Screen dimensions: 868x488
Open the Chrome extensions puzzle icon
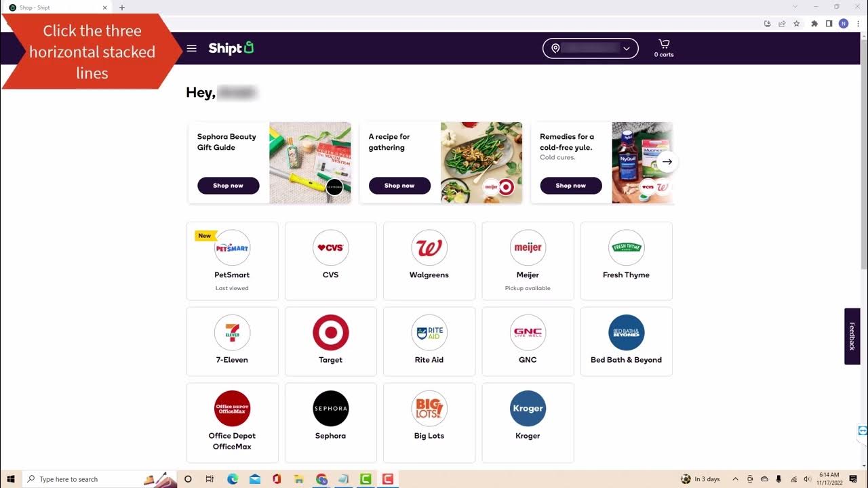814,23
